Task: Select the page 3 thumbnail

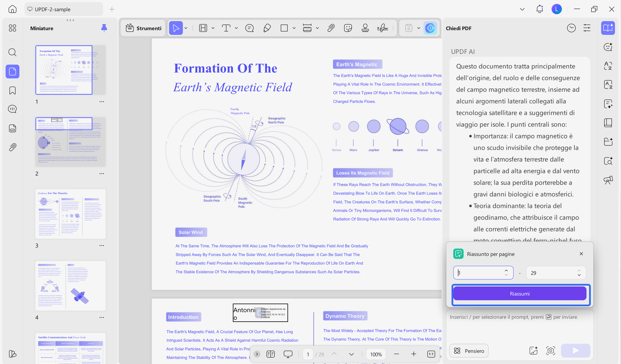Action: (x=70, y=214)
